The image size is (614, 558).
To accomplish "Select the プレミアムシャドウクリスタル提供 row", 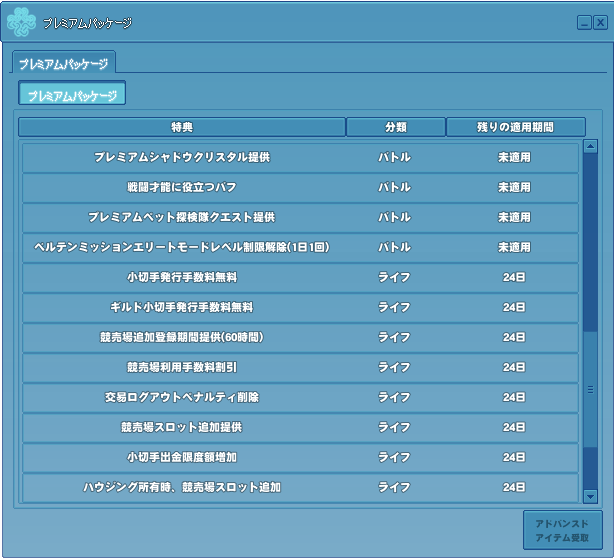I will pos(300,158).
